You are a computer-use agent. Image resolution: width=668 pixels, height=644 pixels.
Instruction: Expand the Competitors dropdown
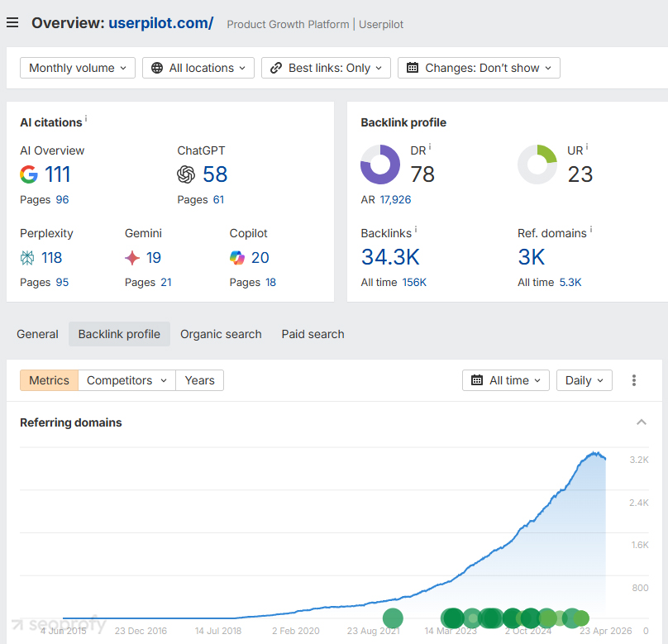(x=126, y=380)
